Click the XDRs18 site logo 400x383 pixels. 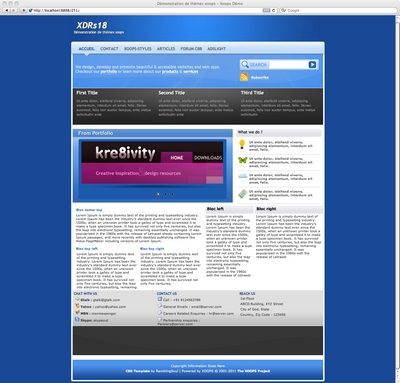point(92,25)
